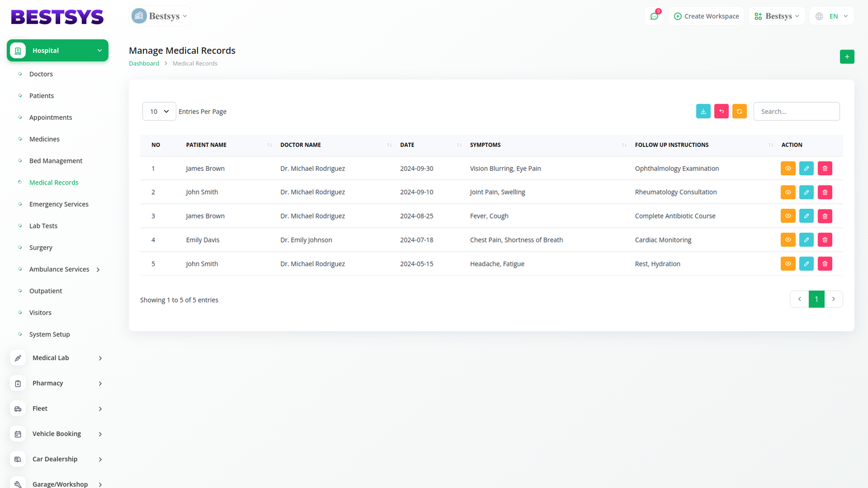Screen dimensions: 868x488
Task: Open the chat messages notification icon
Action: coord(654,16)
